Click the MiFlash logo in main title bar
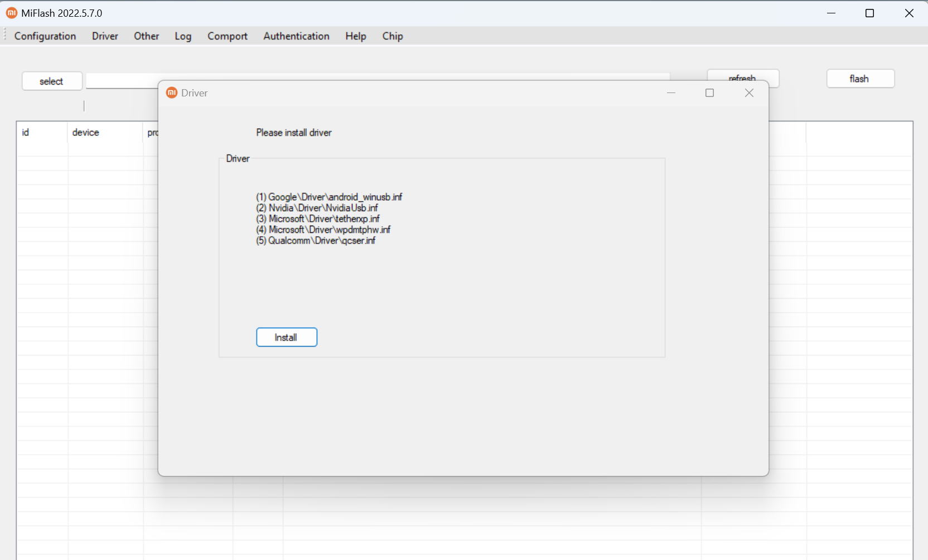Image resolution: width=928 pixels, height=560 pixels. pos(12,13)
